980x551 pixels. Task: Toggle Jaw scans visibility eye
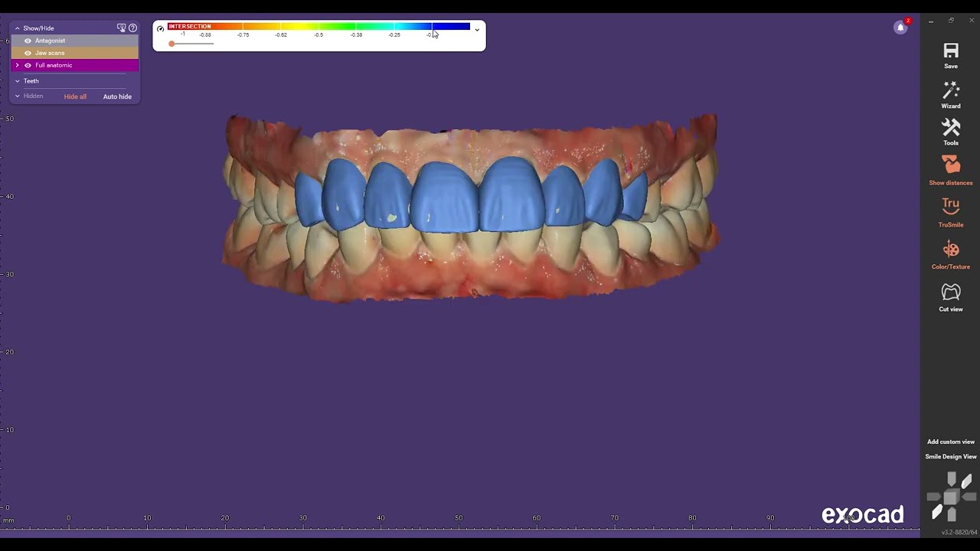tap(28, 53)
